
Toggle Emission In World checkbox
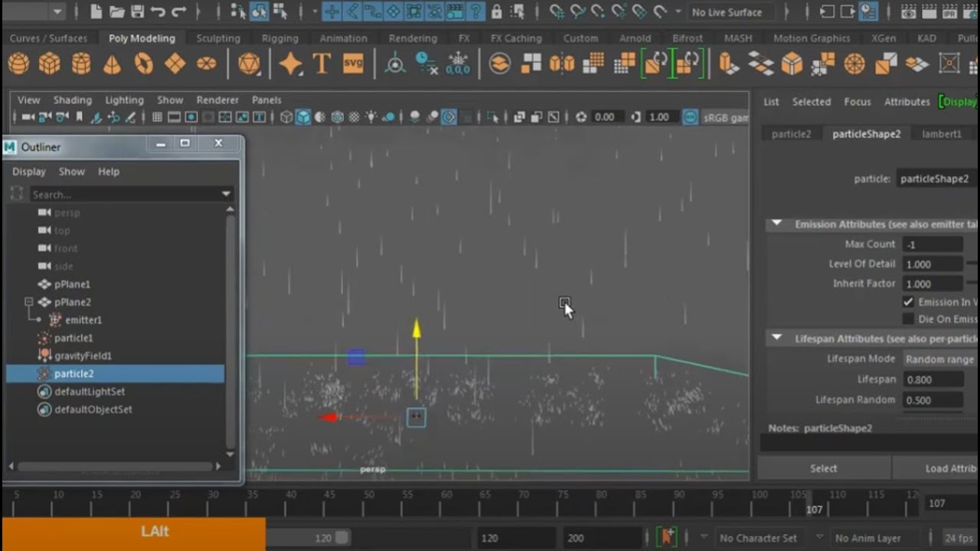908,302
